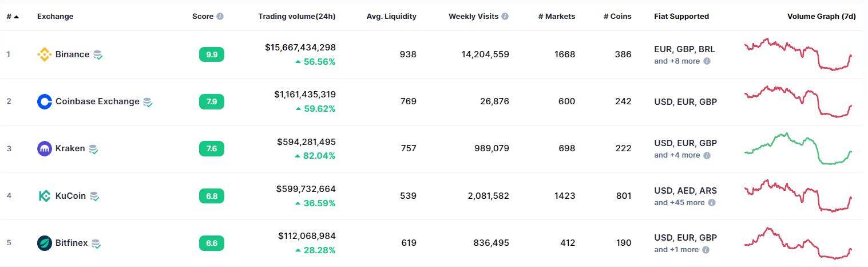This screenshot has height=267, width=868.
Task: Open the Kraken exchange page link
Action: [70, 148]
